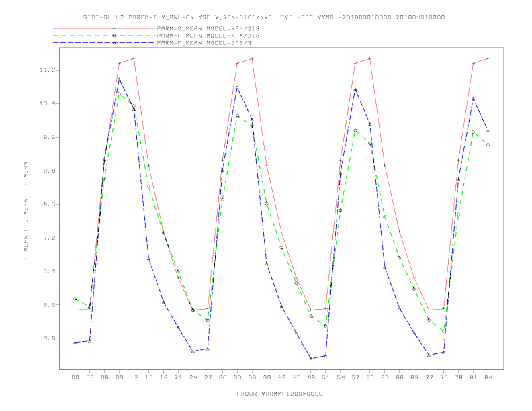Click x-axis tick label 81
The image size is (532, 411).
point(474,377)
